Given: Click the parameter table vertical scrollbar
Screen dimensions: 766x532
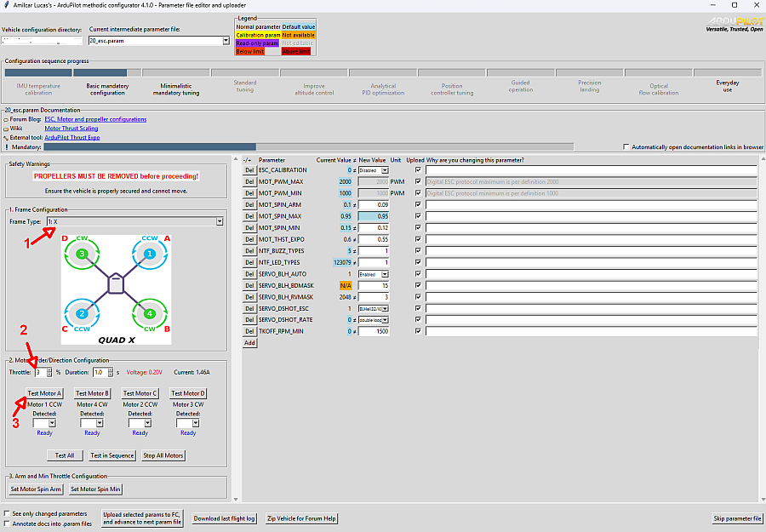Looking at the screenshot, I should pyautogui.click(x=763, y=329).
